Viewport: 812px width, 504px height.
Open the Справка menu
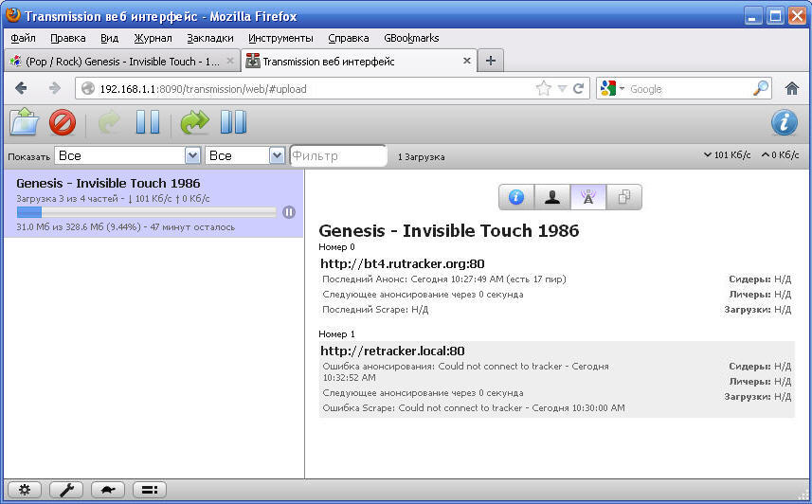coord(349,38)
